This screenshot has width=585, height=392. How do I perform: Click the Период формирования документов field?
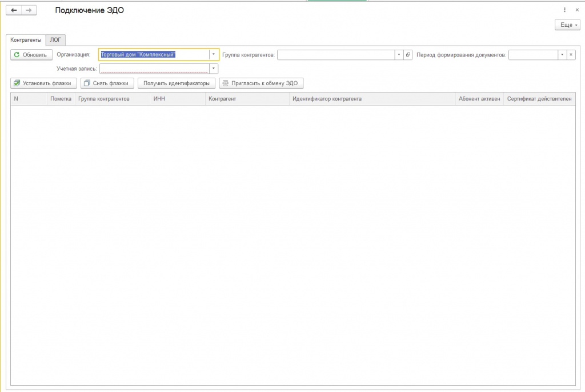click(533, 55)
